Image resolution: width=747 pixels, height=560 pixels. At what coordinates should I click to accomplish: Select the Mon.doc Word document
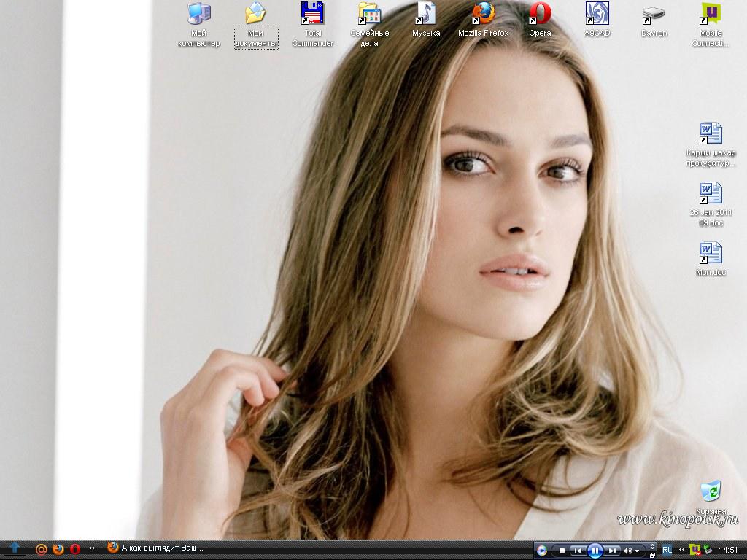click(x=711, y=254)
